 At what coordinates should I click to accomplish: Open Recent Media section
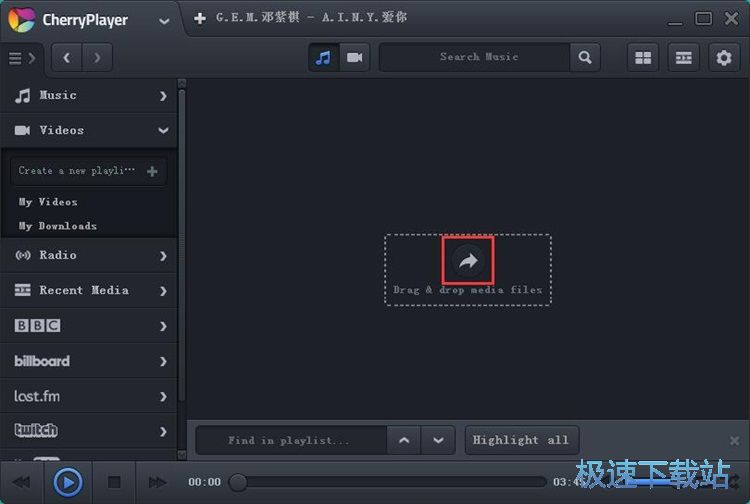88,290
